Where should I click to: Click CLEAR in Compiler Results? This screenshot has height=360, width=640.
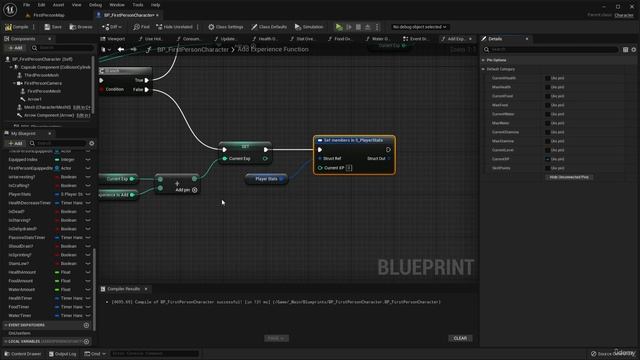pos(460,338)
